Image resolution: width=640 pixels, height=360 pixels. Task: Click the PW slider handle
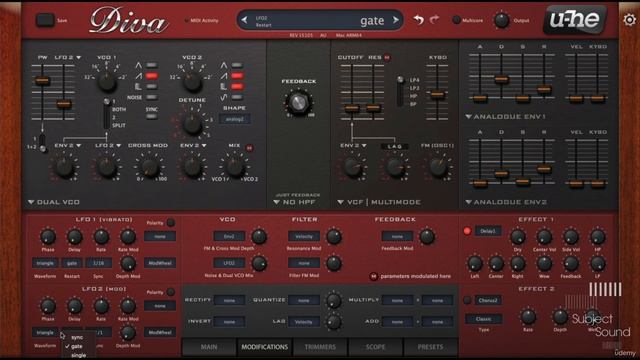(x=42, y=80)
